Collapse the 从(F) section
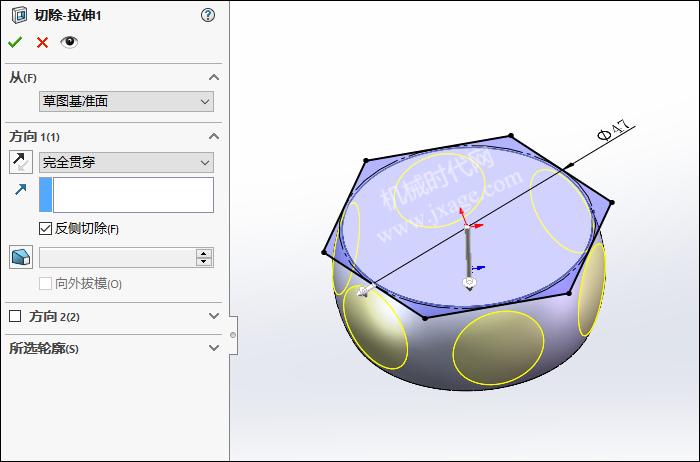700x462 pixels. [214, 77]
